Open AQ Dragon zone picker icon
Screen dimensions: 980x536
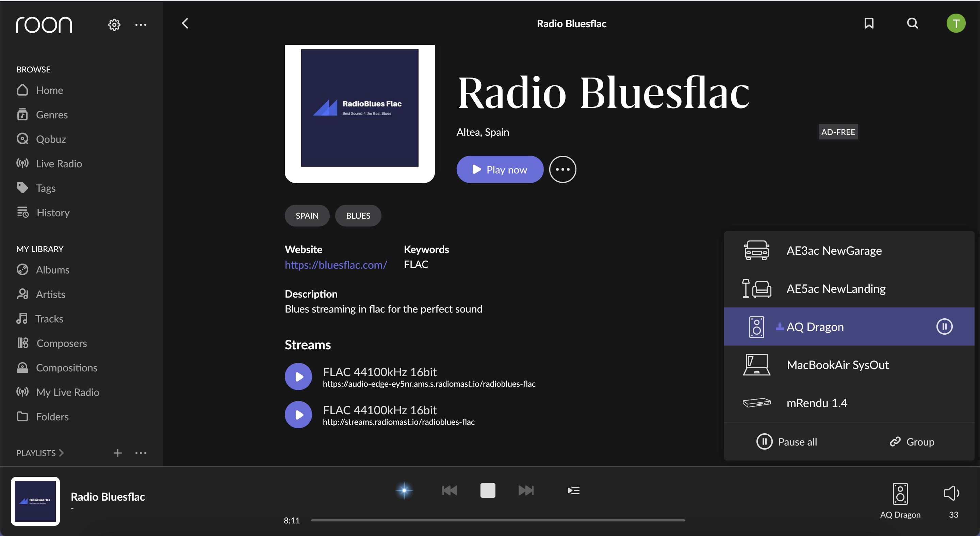[x=900, y=494]
